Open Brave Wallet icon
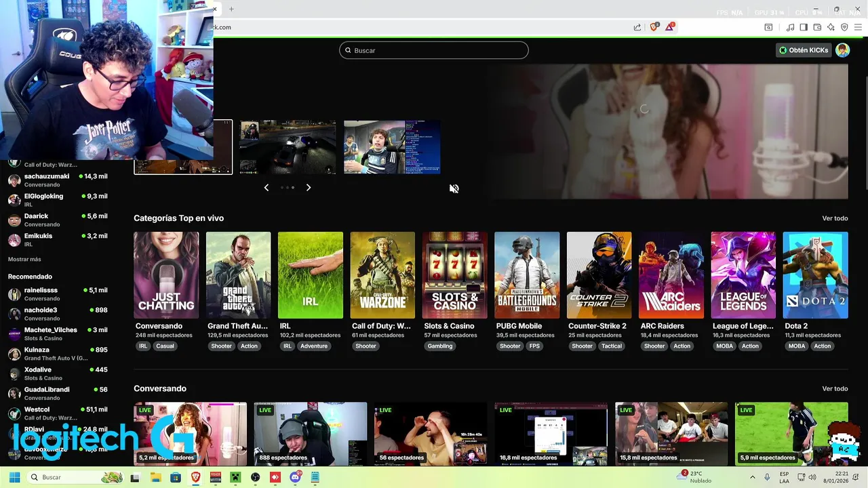 [x=817, y=27]
